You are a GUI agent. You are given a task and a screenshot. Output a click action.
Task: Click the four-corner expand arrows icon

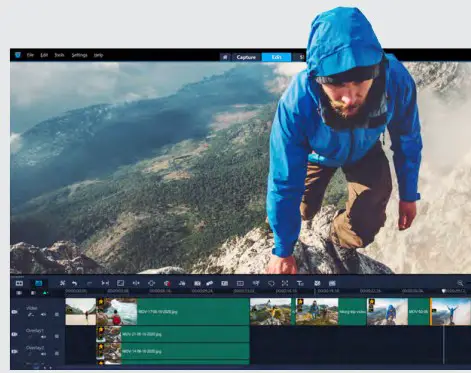click(285, 283)
